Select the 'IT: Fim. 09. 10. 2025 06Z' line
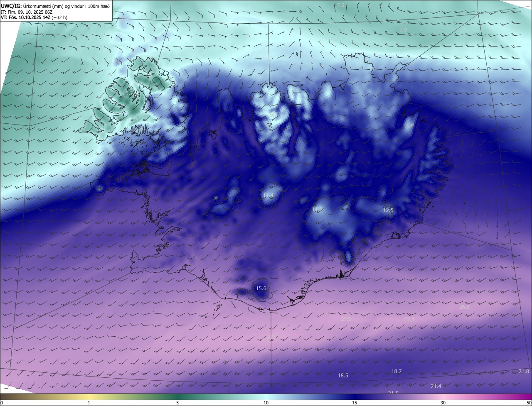This screenshot has width=532, height=406. pyautogui.click(x=27, y=12)
